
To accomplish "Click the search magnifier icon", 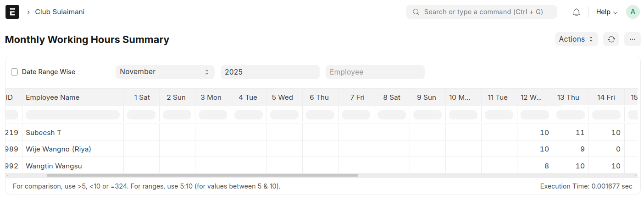I will pos(416,12).
